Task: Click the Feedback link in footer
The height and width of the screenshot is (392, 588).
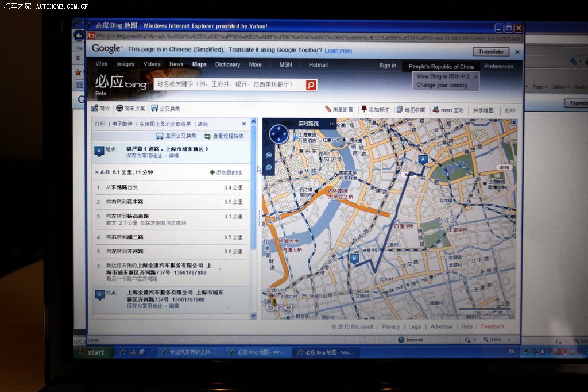Action: pos(492,326)
